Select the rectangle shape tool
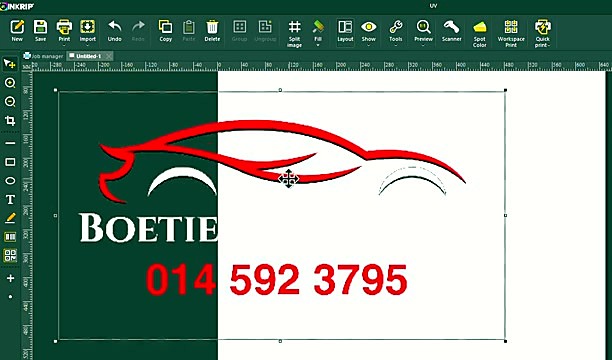This screenshot has height=360, width=612. tap(10, 162)
